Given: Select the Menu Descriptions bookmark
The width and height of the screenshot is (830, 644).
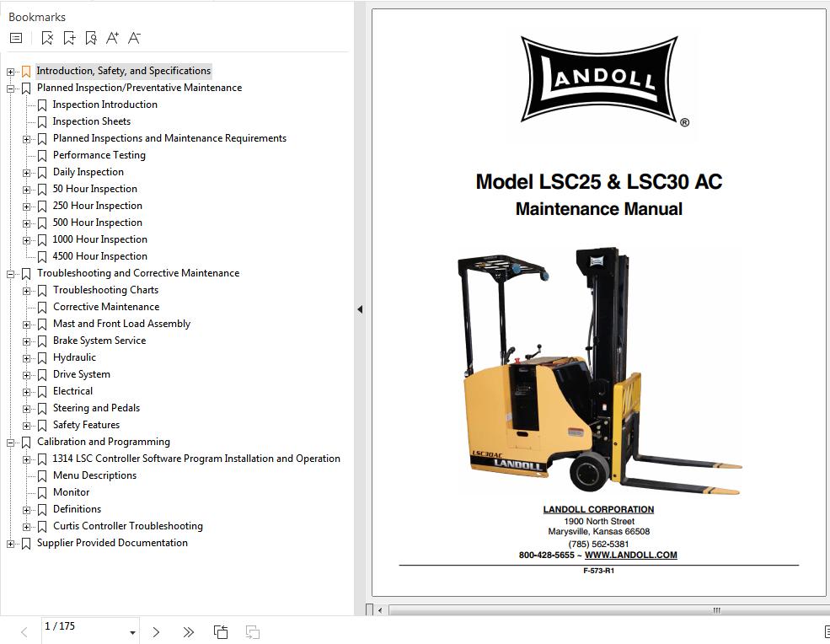Looking at the screenshot, I should (x=94, y=475).
